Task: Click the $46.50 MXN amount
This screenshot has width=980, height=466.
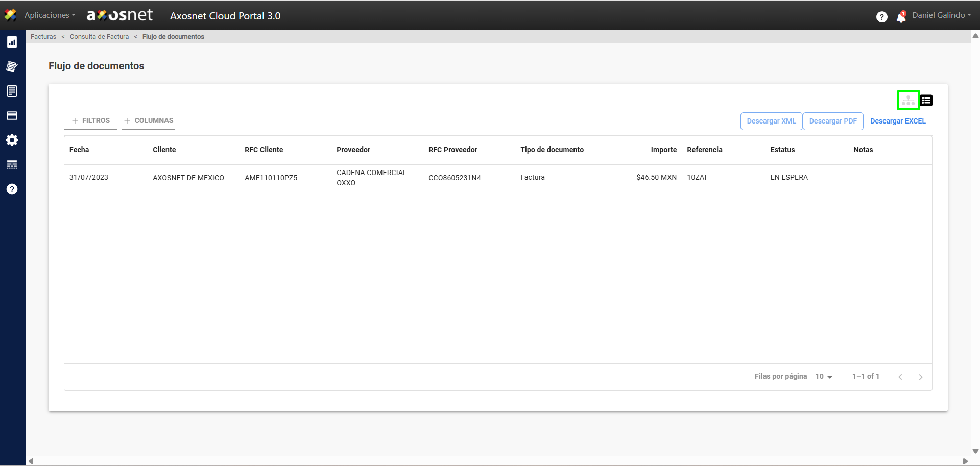Action: tap(656, 177)
